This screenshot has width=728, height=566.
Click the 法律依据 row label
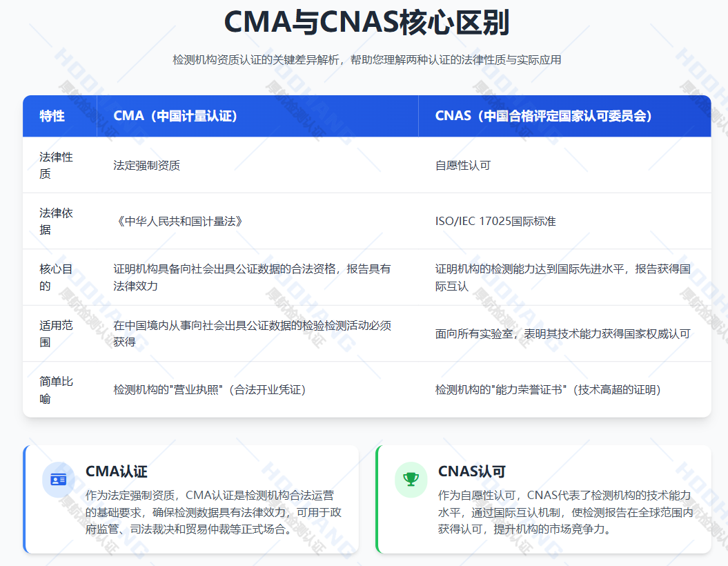click(56, 221)
